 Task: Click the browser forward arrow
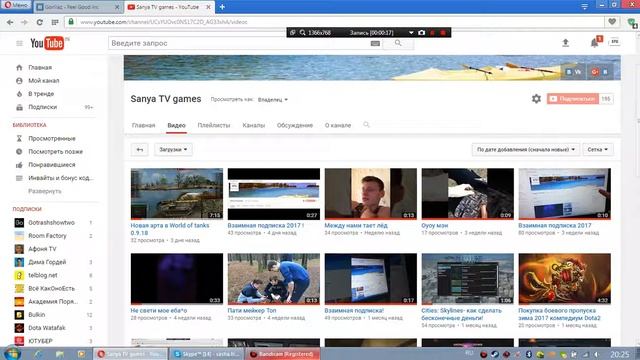point(24,22)
